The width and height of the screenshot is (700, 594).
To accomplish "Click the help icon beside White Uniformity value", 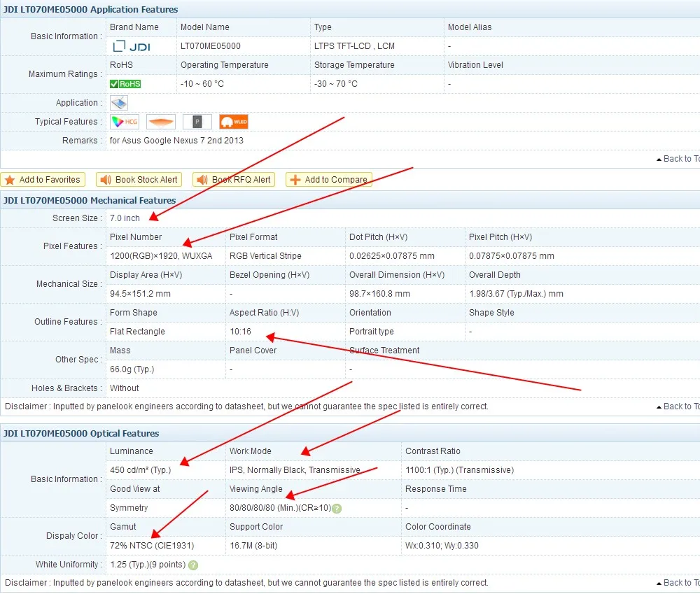I will pos(193,565).
